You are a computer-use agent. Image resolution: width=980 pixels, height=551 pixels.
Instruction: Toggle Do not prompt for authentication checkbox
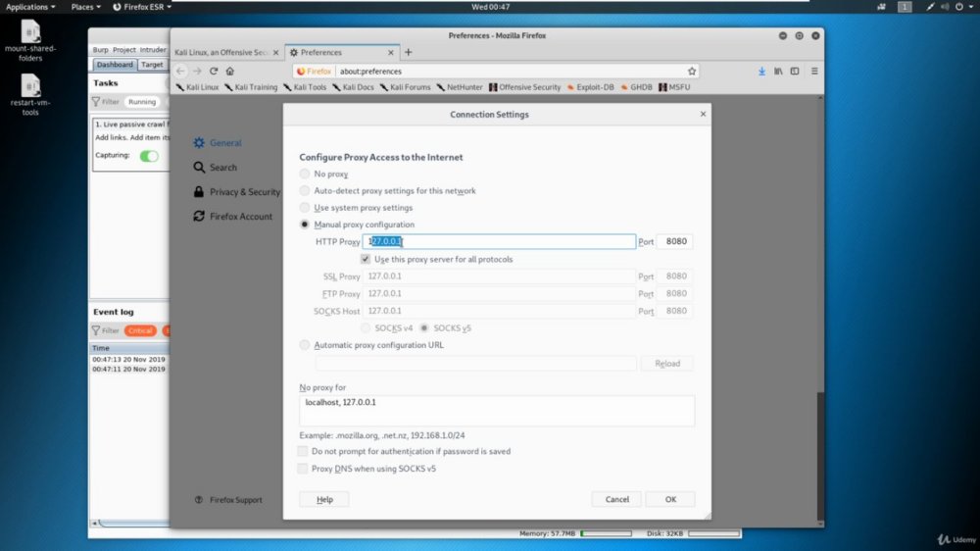point(303,451)
